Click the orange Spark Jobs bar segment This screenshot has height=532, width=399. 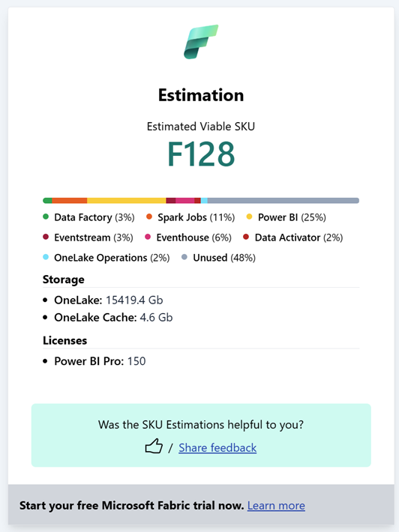[x=70, y=201]
